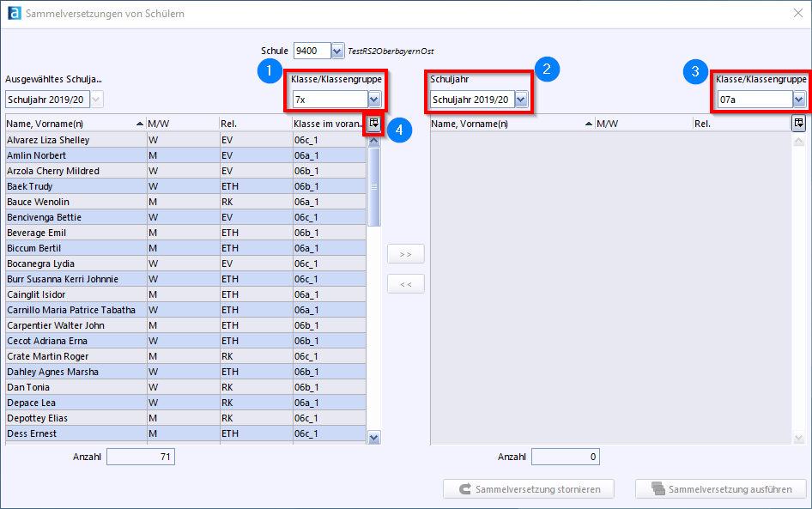
Task: Open column chooser icon in left table
Action: (373, 124)
